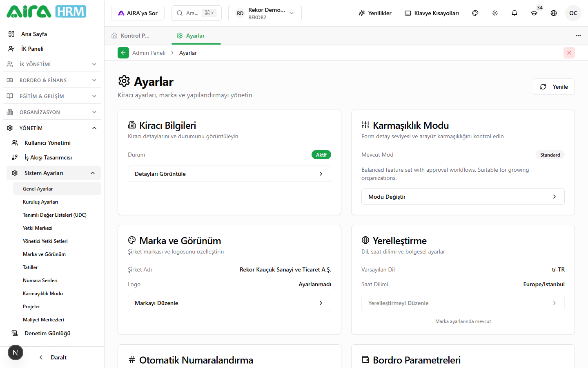
Task: Click green back arrow beside Admin Paneli
Action: tap(123, 53)
